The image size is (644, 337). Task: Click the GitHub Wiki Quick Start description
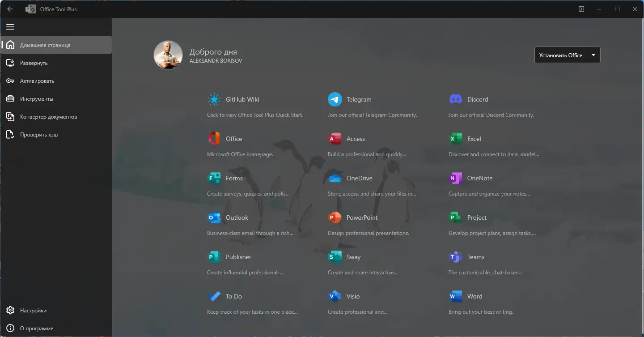[255, 115]
